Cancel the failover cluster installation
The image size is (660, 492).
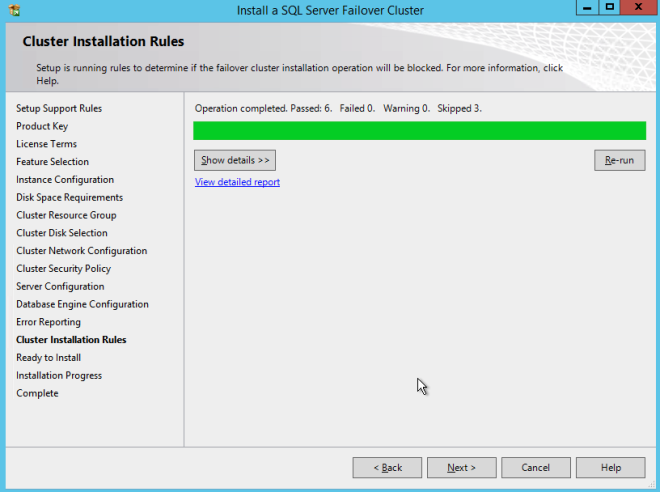coord(536,468)
